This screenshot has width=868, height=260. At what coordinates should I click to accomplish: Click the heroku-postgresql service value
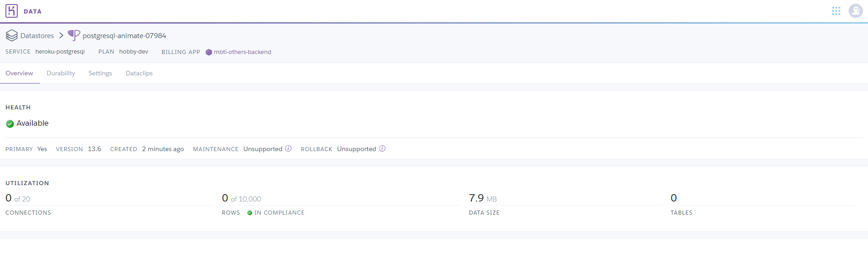60,52
